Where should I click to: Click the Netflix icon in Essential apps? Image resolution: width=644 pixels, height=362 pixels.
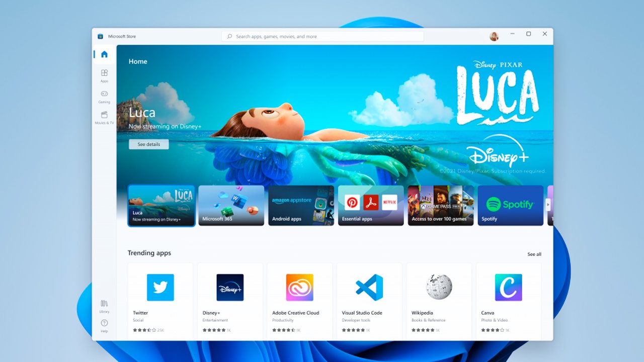389,203
